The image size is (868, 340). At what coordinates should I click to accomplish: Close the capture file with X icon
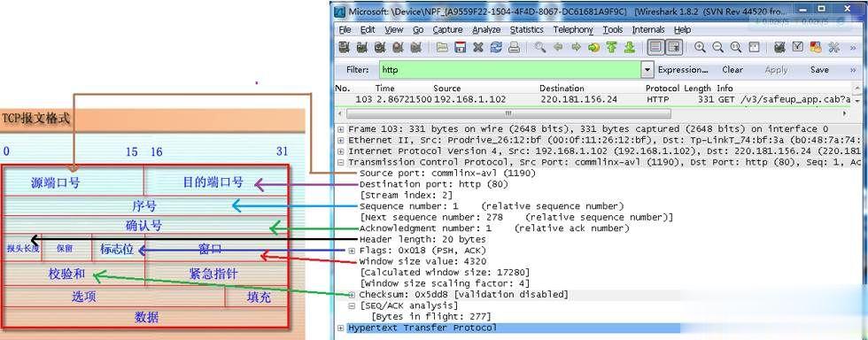[477, 48]
